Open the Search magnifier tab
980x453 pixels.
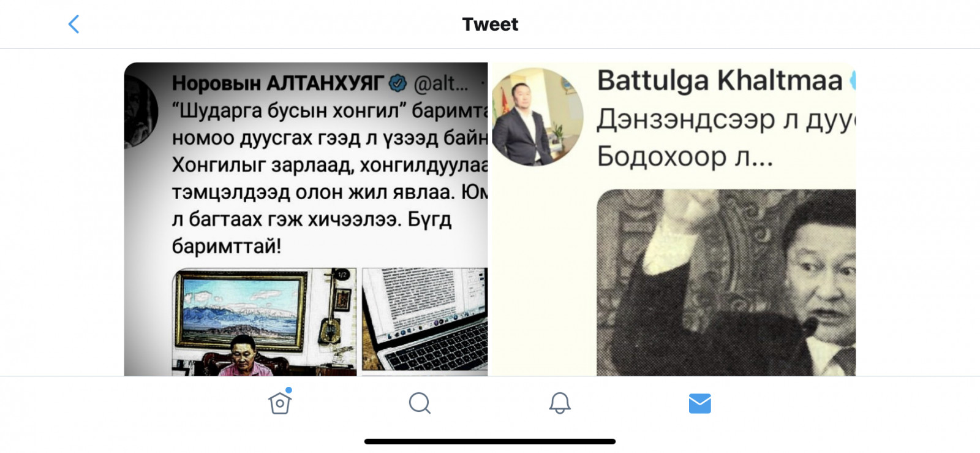click(420, 403)
